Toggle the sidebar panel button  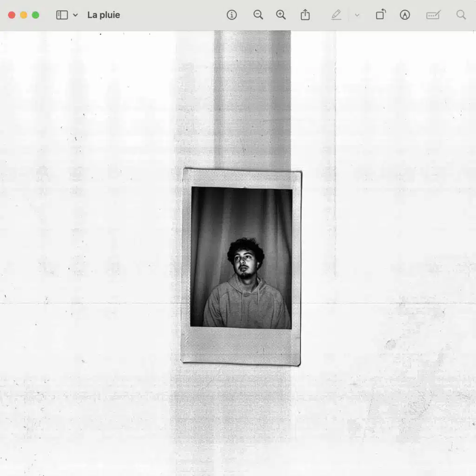pyautogui.click(x=62, y=15)
